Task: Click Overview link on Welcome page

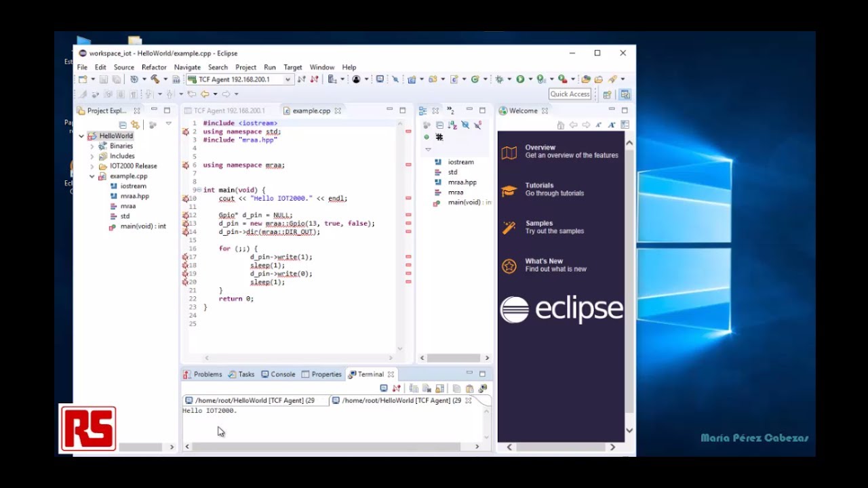Action: (540, 147)
